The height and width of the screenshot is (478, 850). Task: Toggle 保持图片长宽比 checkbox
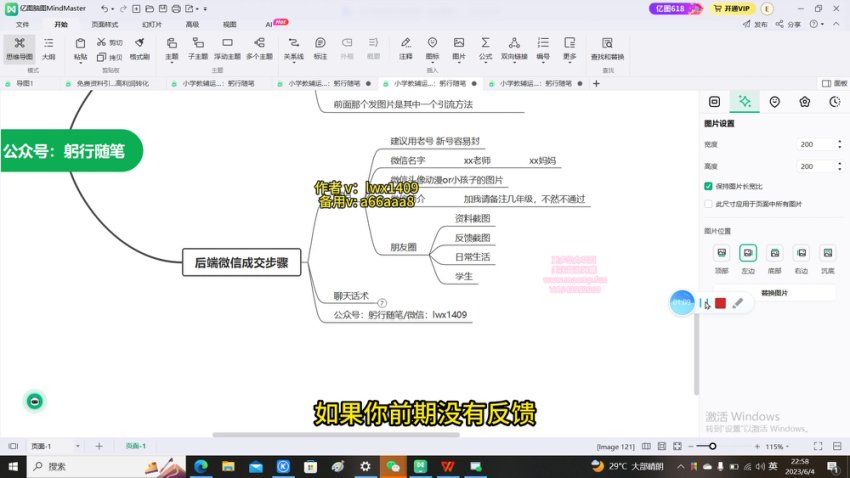pyautogui.click(x=709, y=186)
